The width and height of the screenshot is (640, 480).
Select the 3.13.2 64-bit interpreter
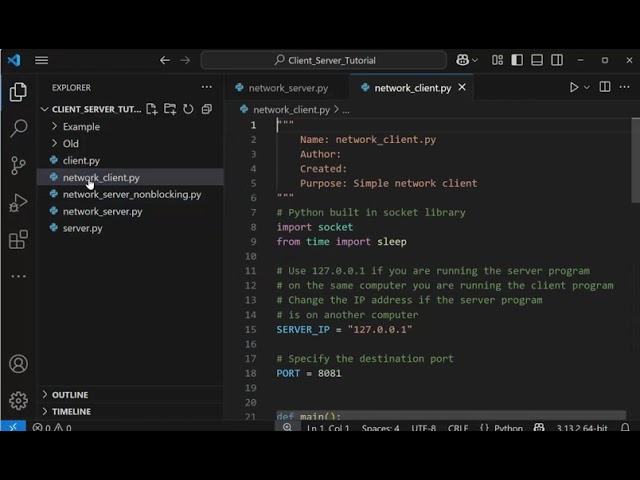pos(582,428)
